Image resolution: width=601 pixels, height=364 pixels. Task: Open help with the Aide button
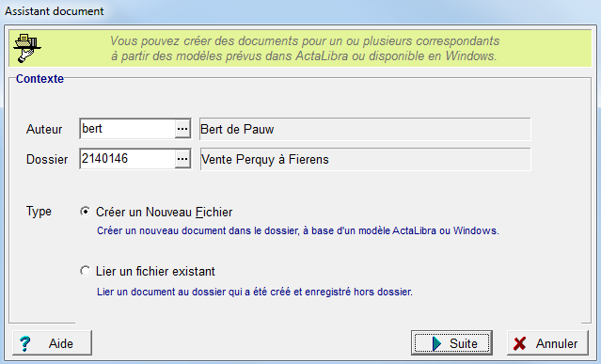coord(52,343)
